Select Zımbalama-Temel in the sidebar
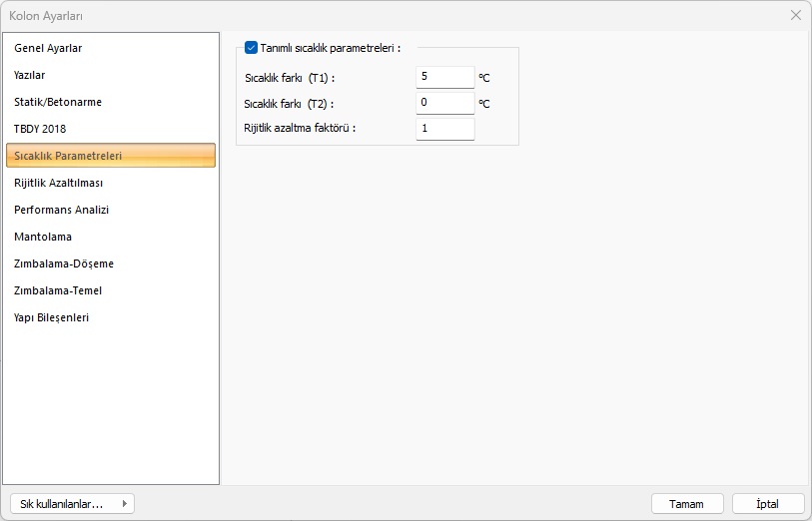Viewport: 812px width, 521px height. tap(58, 290)
